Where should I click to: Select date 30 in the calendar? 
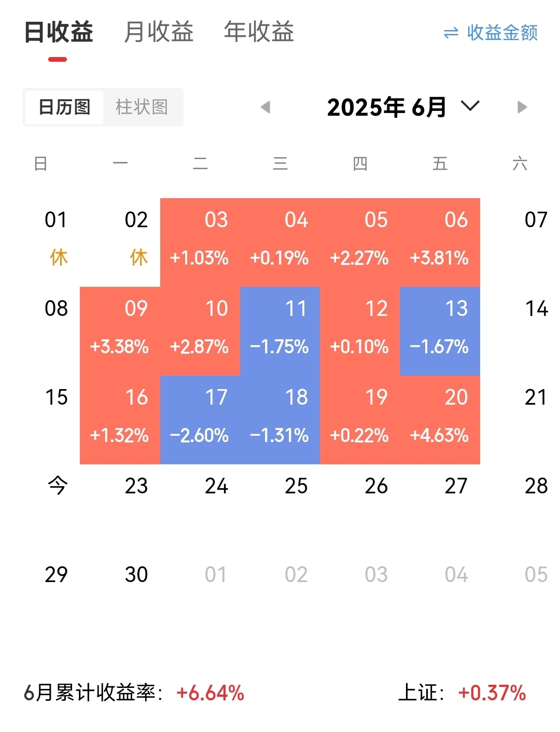coord(136,575)
